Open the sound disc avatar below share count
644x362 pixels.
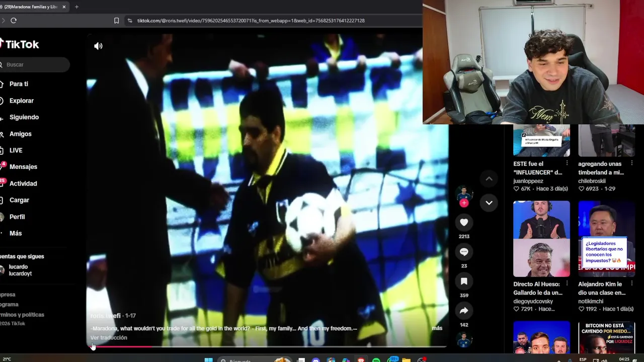[464, 340]
